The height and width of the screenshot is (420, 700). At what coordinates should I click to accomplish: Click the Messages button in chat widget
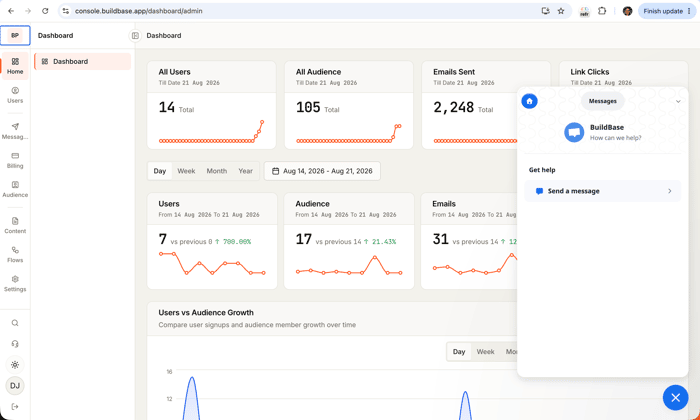602,101
